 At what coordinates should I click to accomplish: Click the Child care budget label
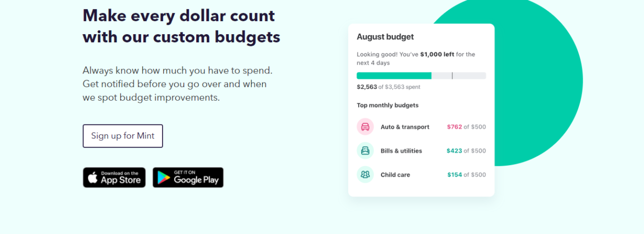click(x=395, y=175)
